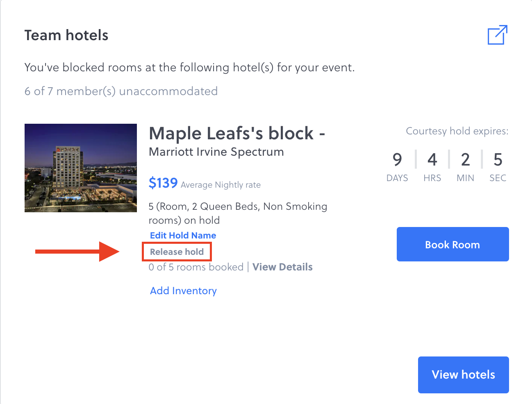This screenshot has width=532, height=404.
Task: Click the minutes value in the countdown
Action: tap(465, 160)
